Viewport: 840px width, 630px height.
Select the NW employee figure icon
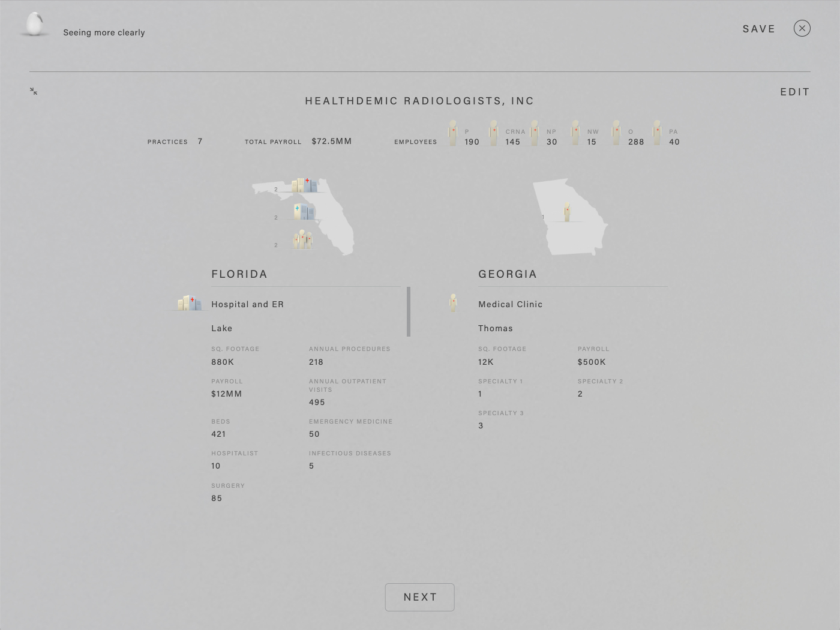(x=575, y=133)
